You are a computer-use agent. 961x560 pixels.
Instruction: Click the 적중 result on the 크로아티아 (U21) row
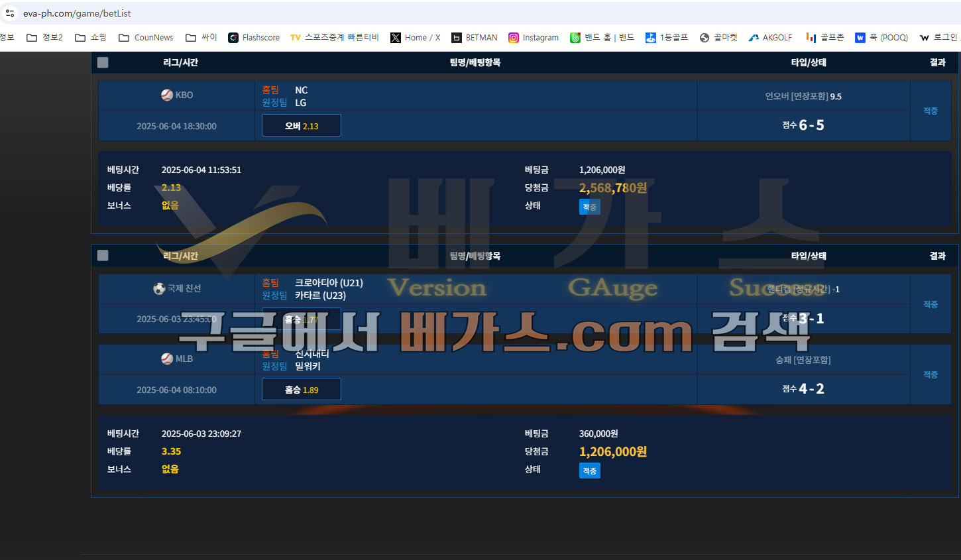tap(931, 304)
